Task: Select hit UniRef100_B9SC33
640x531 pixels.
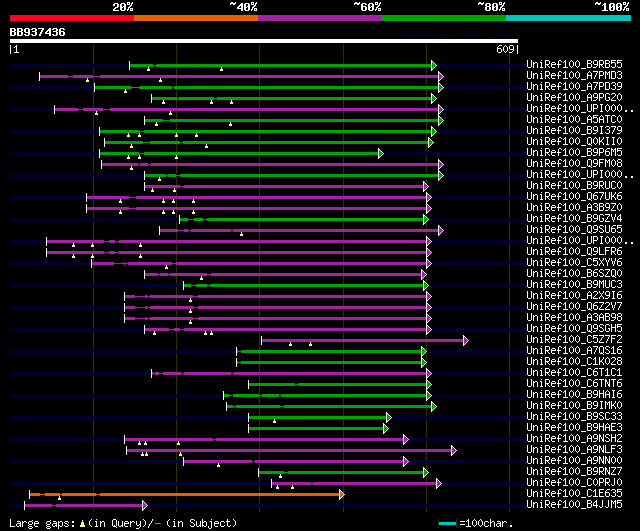Action: (x=574, y=417)
